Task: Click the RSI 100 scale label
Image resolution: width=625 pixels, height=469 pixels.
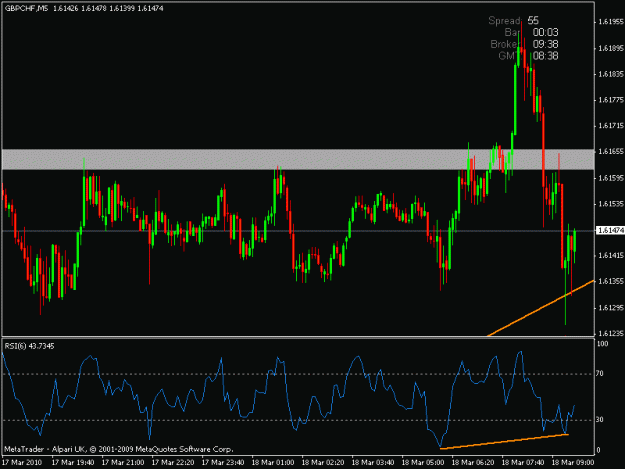Action: point(603,344)
